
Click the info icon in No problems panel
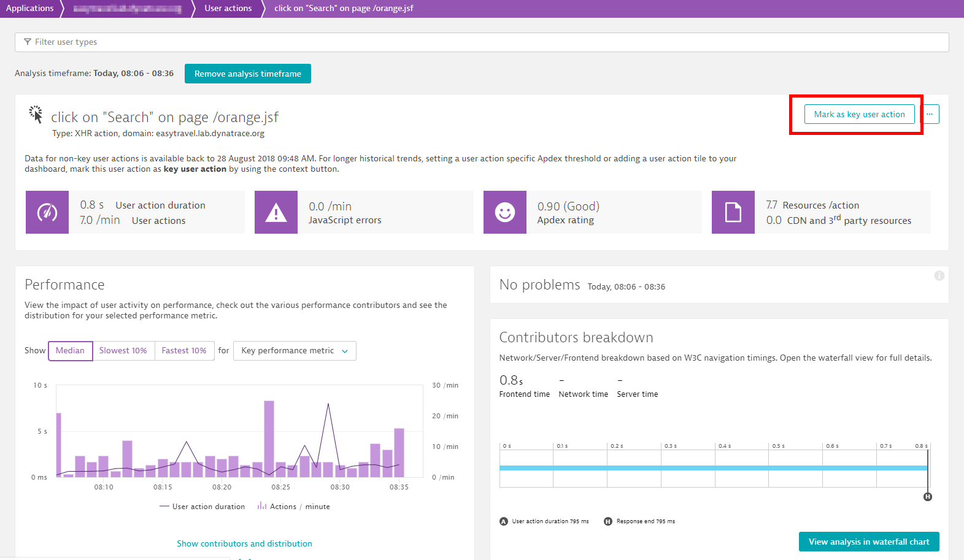pyautogui.click(x=939, y=276)
